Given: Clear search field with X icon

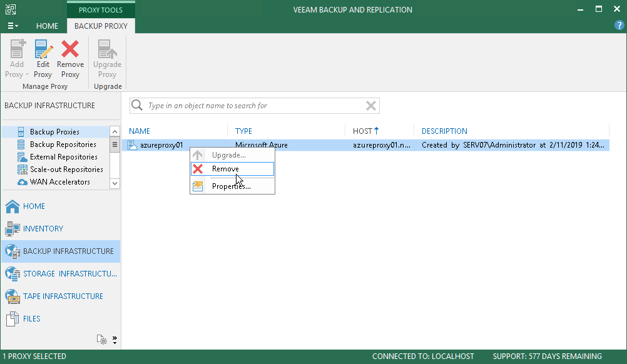Looking at the screenshot, I should (x=371, y=106).
